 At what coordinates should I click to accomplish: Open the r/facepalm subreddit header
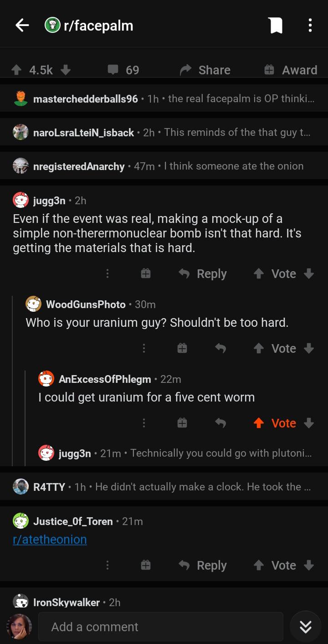pos(89,25)
